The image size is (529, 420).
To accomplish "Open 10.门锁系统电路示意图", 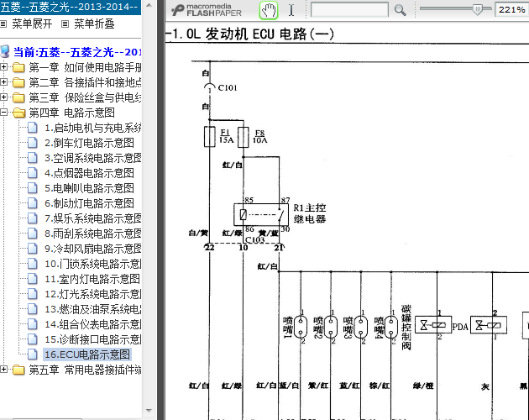I will pos(92,264).
